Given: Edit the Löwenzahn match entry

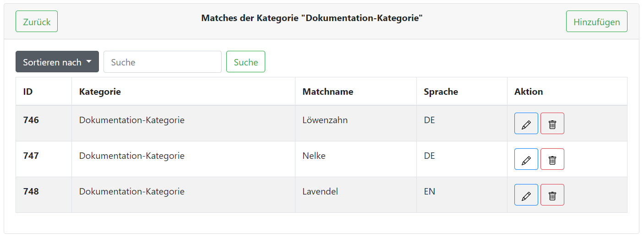Looking at the screenshot, I should [526, 124].
